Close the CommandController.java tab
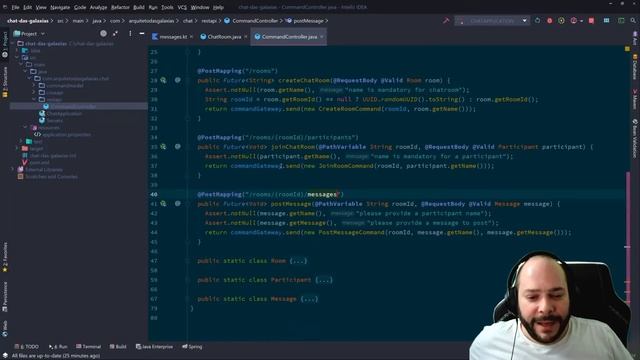The image size is (640, 360). 322,37
